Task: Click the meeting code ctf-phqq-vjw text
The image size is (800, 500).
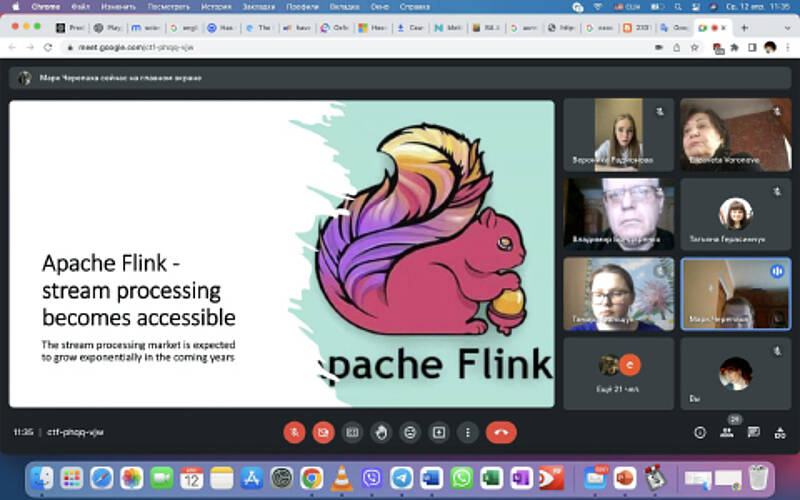Action: [76, 432]
